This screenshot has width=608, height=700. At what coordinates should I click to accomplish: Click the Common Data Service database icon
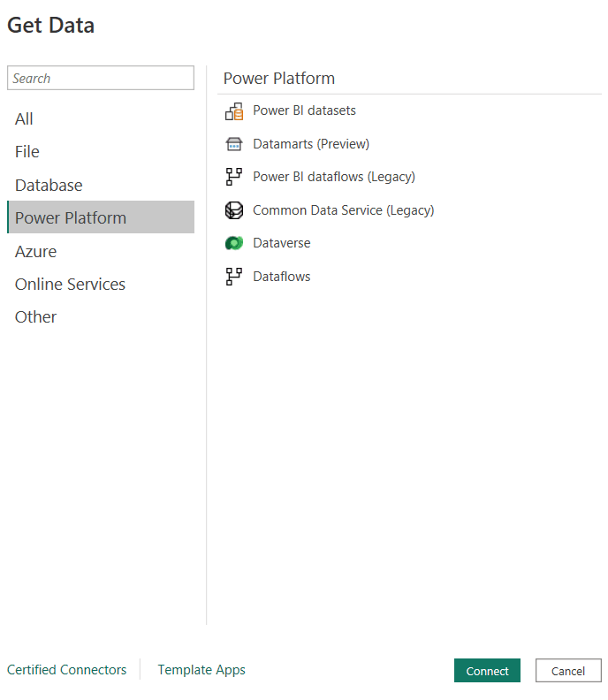click(234, 210)
